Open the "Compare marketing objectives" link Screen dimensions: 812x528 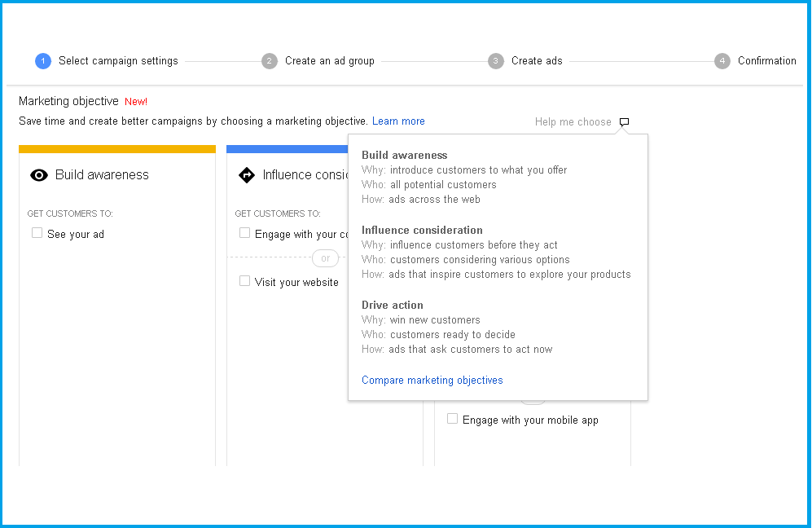[432, 381]
